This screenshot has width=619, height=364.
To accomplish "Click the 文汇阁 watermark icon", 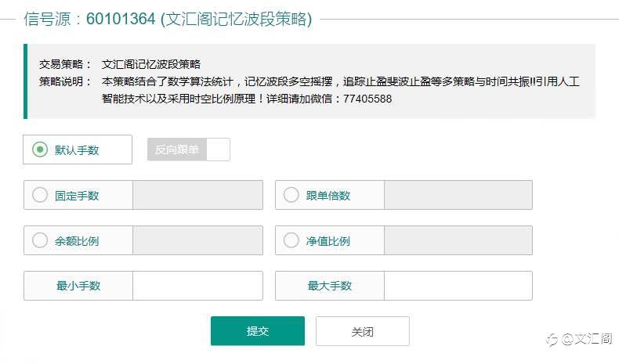I will coord(552,339).
